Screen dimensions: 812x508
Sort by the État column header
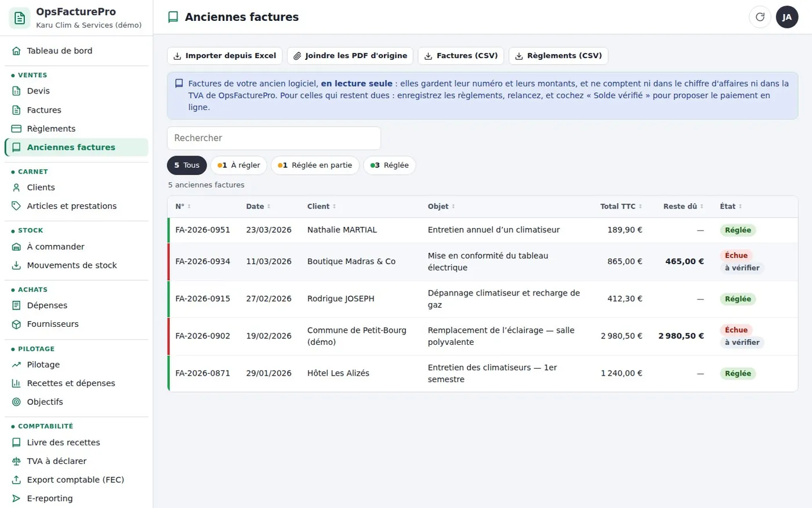(x=731, y=206)
